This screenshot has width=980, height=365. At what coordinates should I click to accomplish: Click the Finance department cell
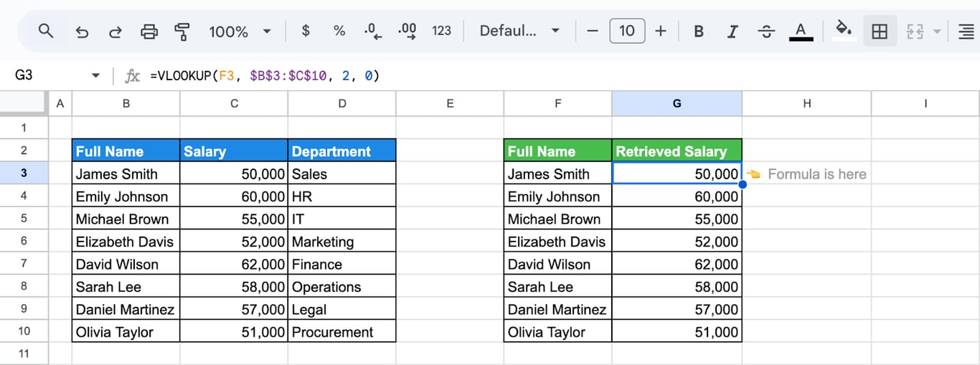(342, 264)
